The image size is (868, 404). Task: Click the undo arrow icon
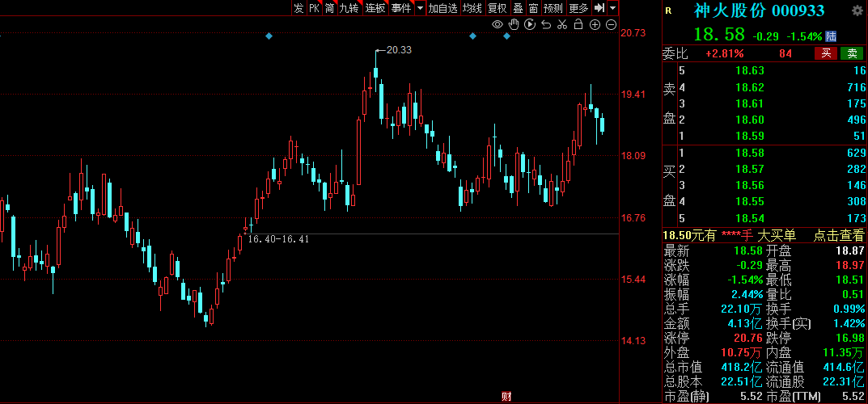(x=547, y=25)
